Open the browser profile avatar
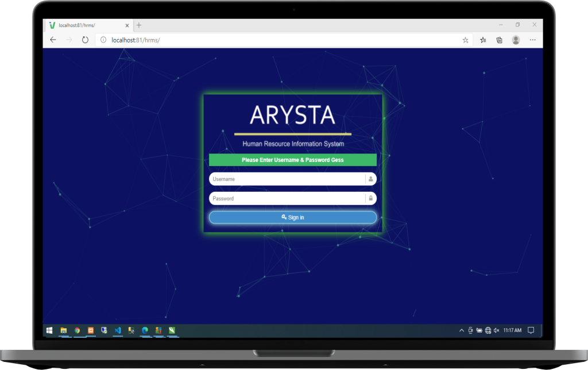The image size is (588, 370). tap(516, 40)
